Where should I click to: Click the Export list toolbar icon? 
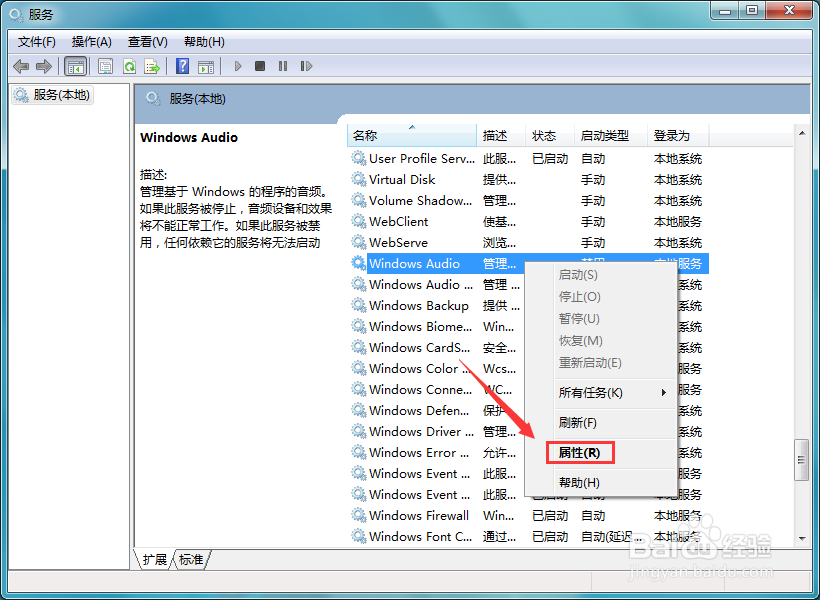click(152, 66)
